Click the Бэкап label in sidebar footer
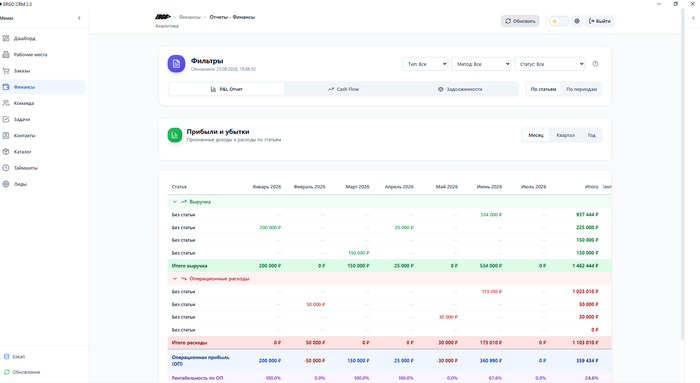This screenshot has height=383, width=700. tap(19, 357)
